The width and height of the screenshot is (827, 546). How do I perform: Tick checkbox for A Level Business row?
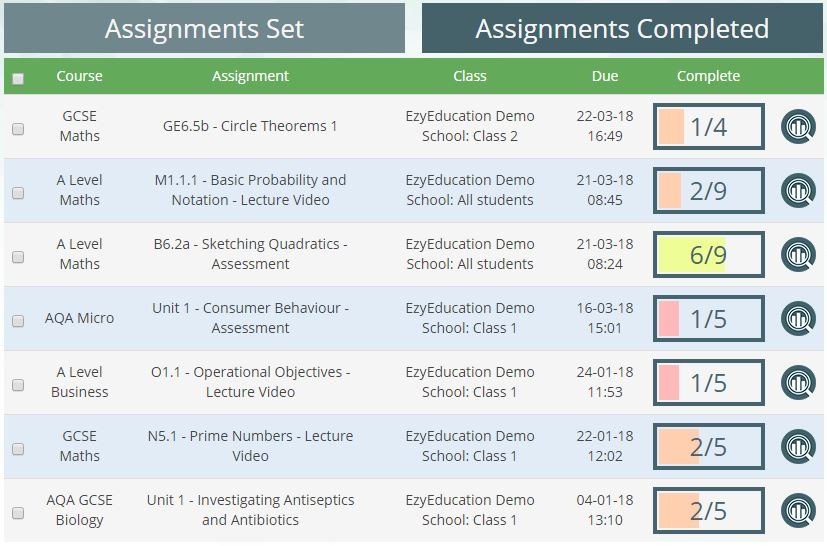(x=18, y=385)
